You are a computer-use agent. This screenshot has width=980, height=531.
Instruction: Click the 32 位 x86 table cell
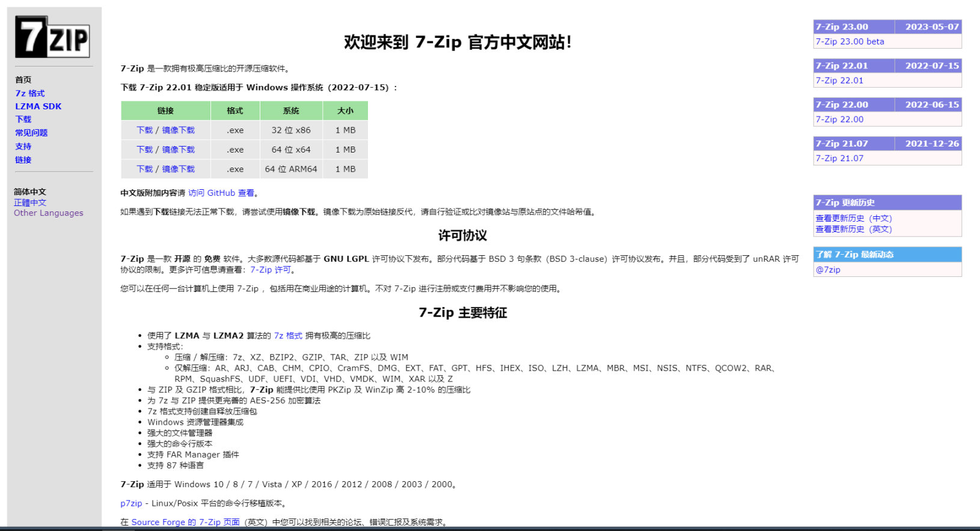(x=291, y=130)
